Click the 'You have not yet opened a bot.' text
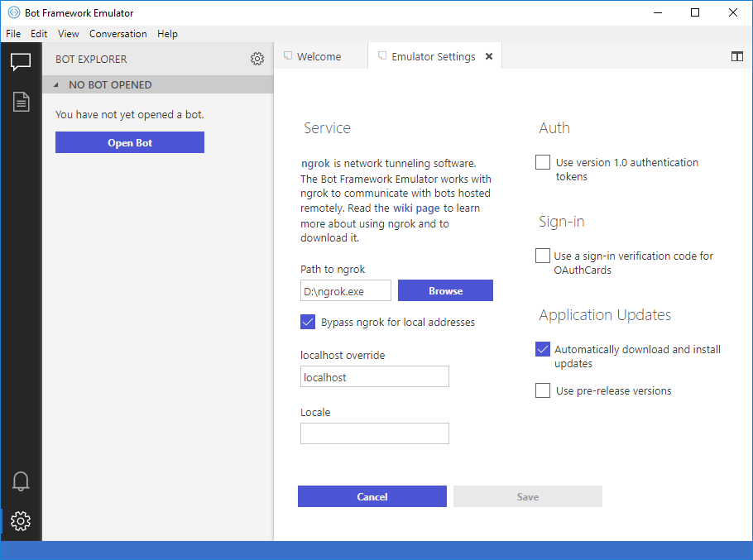Viewport: 753px width, 560px height. coord(130,115)
